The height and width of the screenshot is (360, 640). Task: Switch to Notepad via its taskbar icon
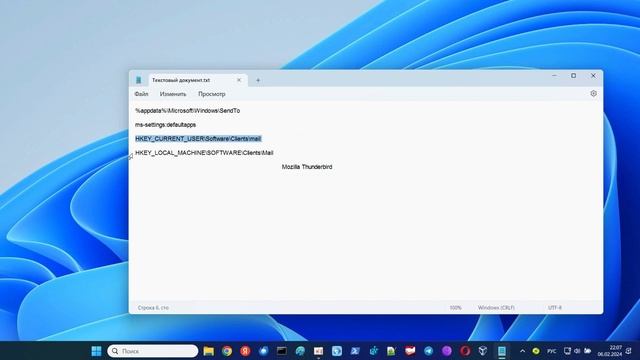(x=502, y=351)
